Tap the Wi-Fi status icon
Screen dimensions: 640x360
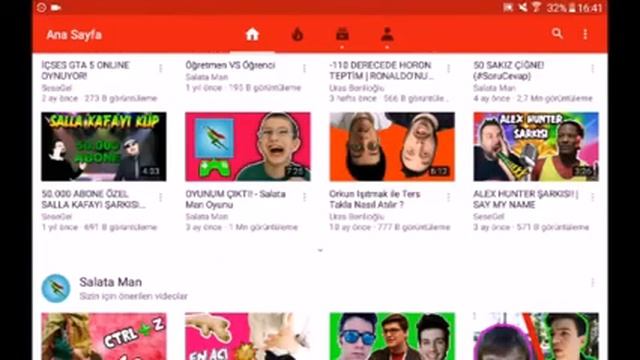click(536, 7)
